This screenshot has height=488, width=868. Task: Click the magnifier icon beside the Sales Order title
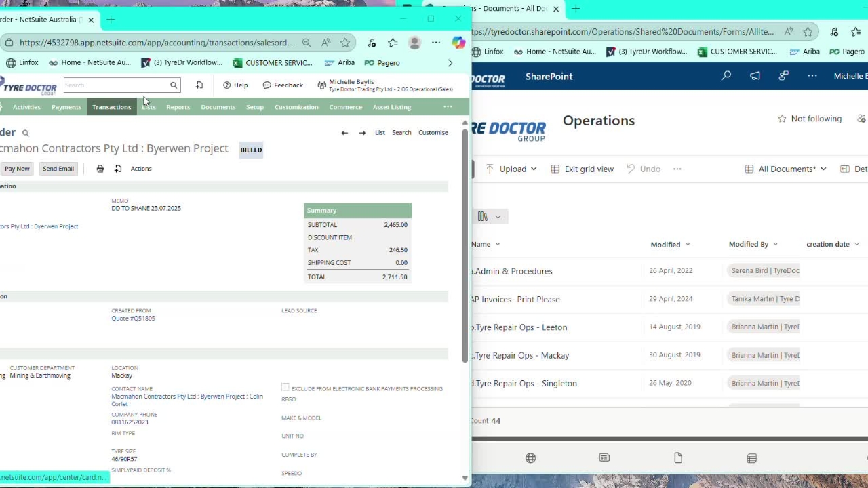click(x=26, y=133)
